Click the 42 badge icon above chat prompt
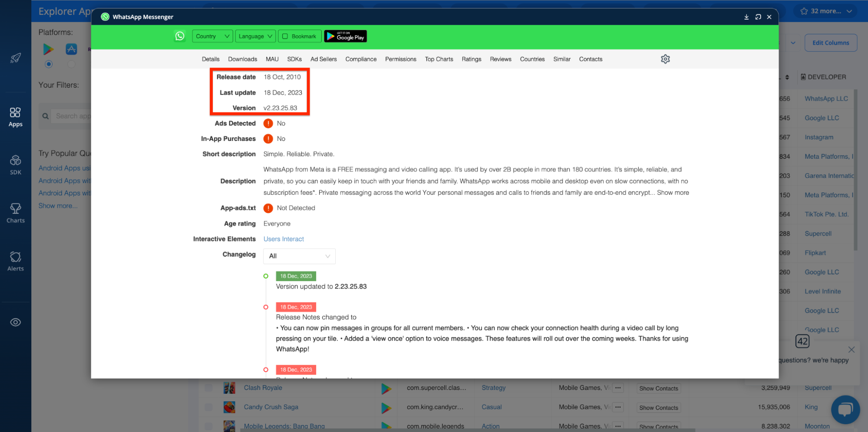Image resolution: width=868 pixels, height=432 pixels. 802,341
